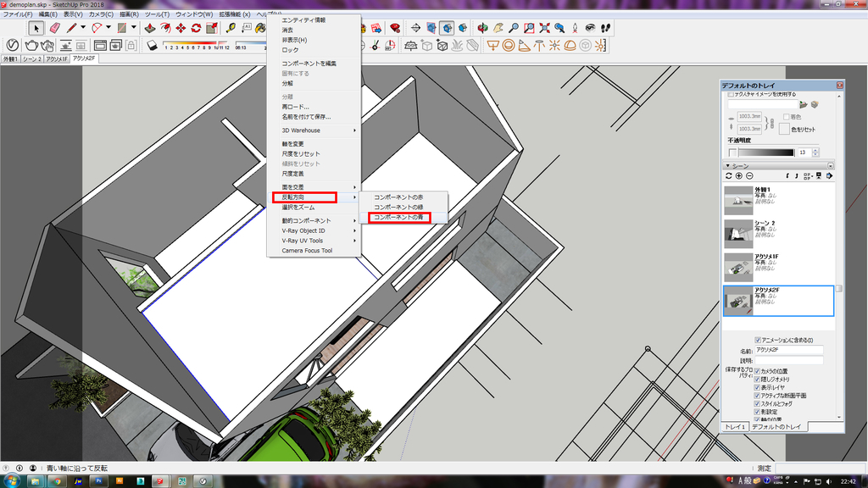This screenshot has width=868, height=488.
Task: Toggle Include in Animation checkbox
Action: point(758,341)
